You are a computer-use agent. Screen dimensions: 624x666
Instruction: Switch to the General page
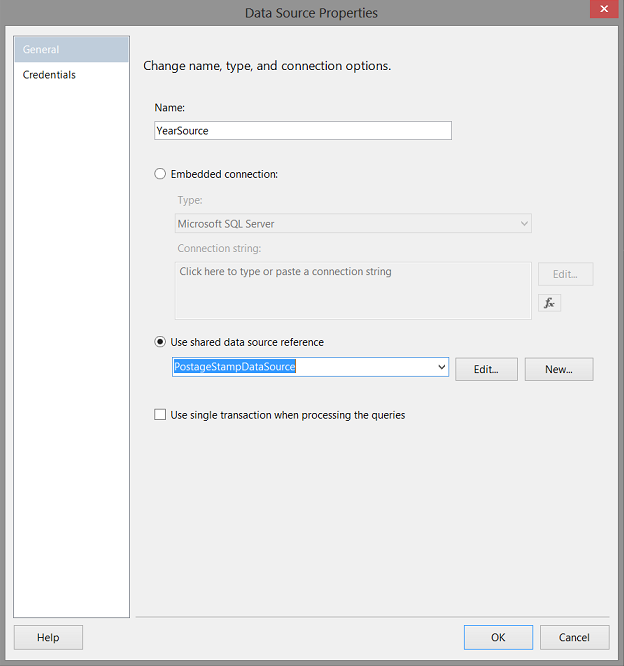(71, 49)
